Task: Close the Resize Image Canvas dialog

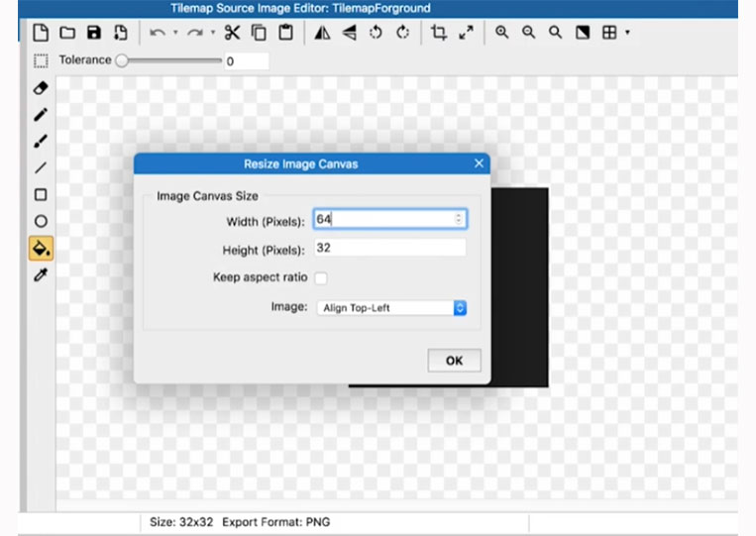Action: click(x=479, y=163)
